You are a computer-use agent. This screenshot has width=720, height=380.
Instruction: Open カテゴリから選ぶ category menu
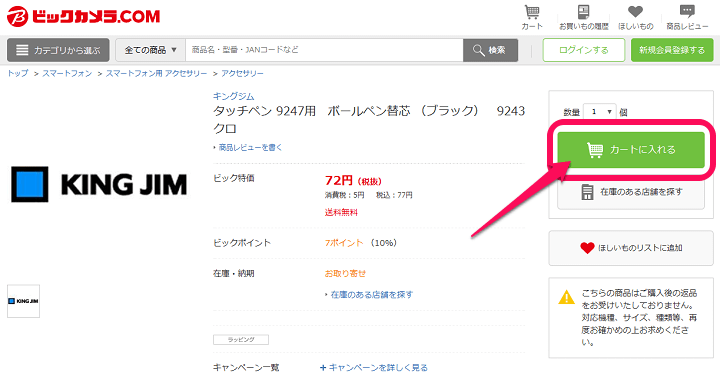click(58, 50)
